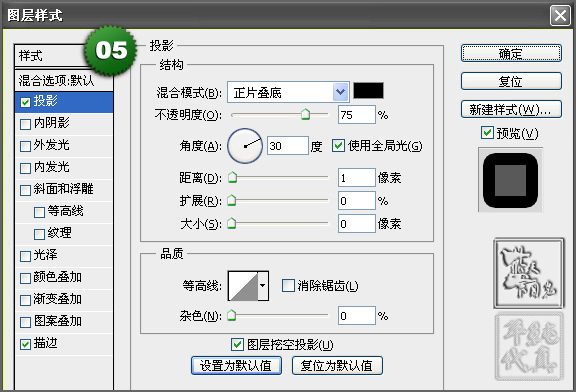Image resolution: width=576 pixels, height=392 pixels.
Task: Enable the 纹理 sub-option checkbox
Action: (x=39, y=234)
